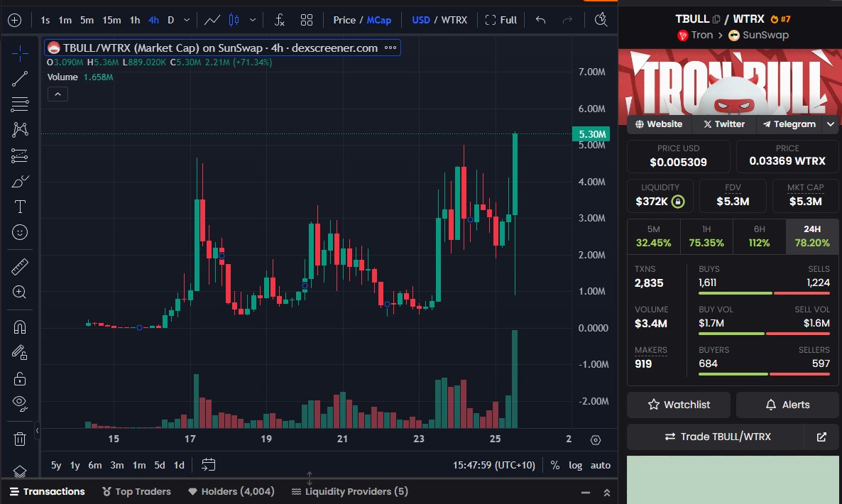Select the crosshair cursor tool
This screenshot has height=504, width=842.
(x=20, y=53)
